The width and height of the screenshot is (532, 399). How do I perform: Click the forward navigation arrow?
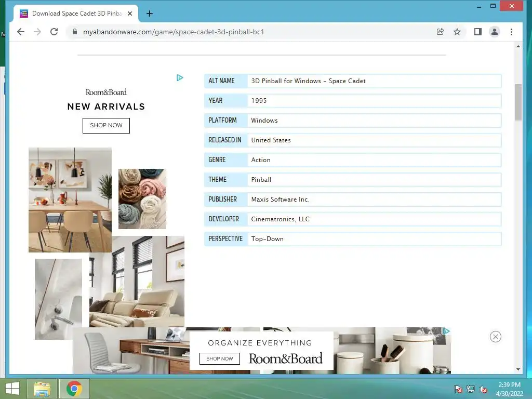[x=37, y=32]
